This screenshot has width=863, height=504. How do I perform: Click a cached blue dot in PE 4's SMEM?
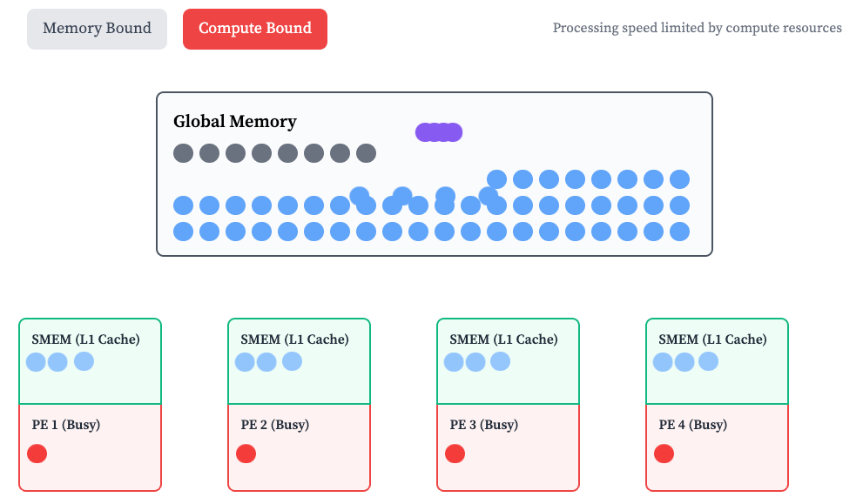click(x=664, y=361)
